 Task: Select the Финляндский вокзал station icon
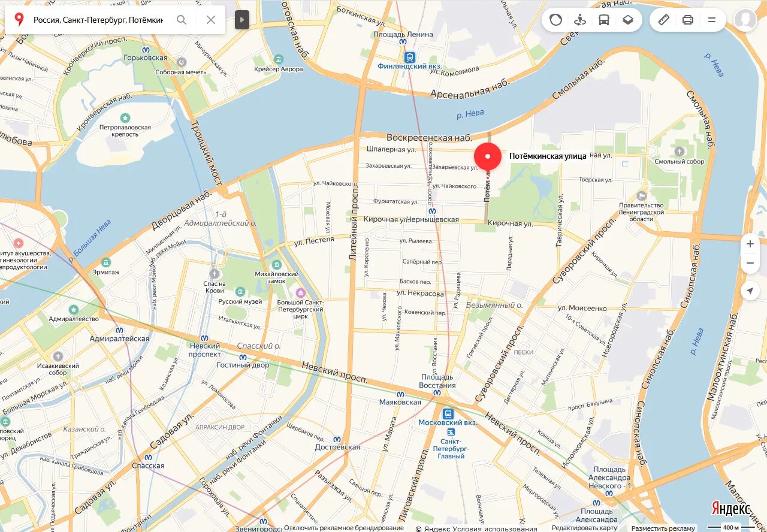(410, 58)
